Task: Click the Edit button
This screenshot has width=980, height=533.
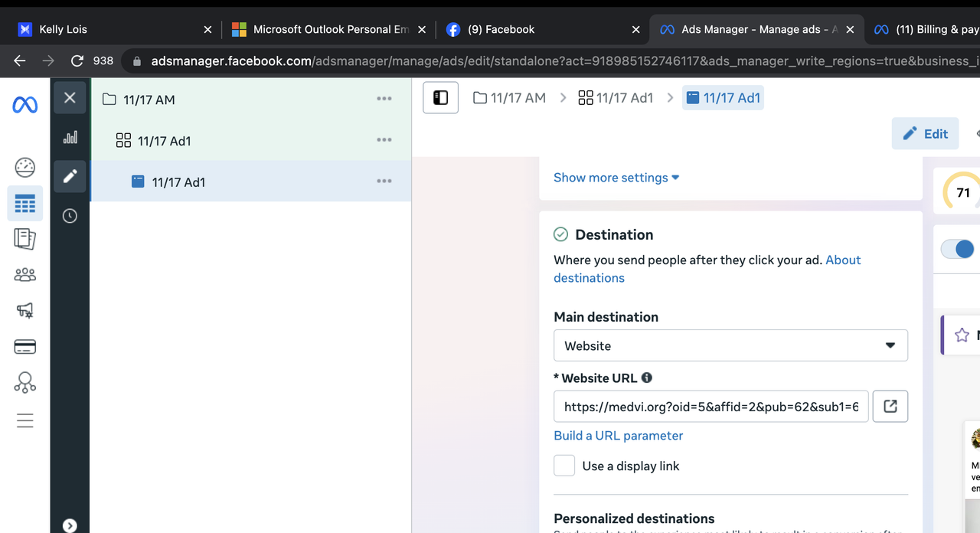Action: tap(925, 134)
